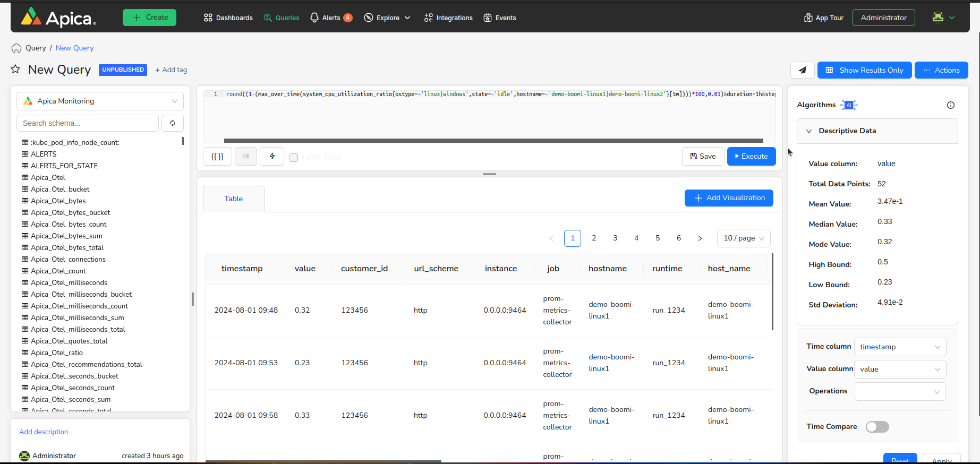This screenshot has height=464, width=980.
Task: Click the curly braces parameter button
Action: pyautogui.click(x=217, y=157)
